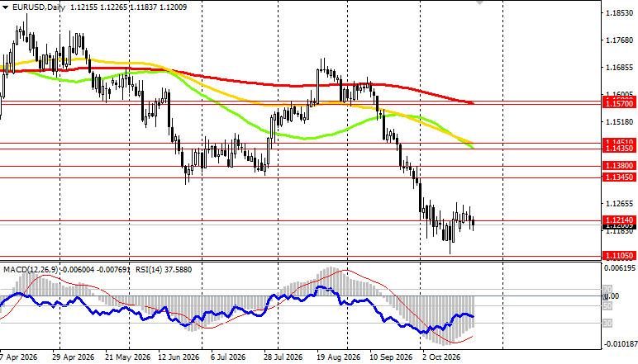The width and height of the screenshot is (638, 364).
Task: Click the 12 Jun 2026 date label
Action: [x=178, y=357]
